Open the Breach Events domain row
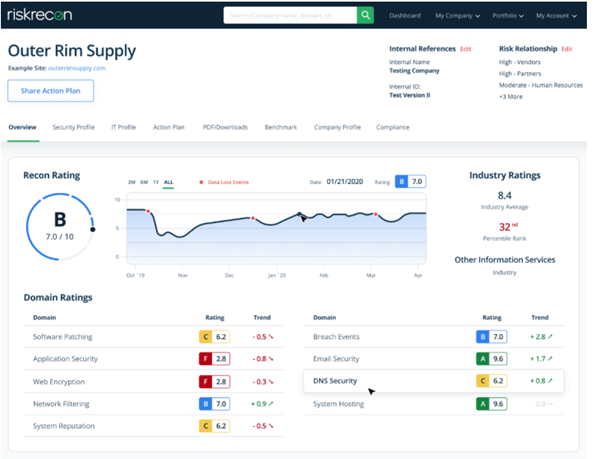 click(434, 337)
